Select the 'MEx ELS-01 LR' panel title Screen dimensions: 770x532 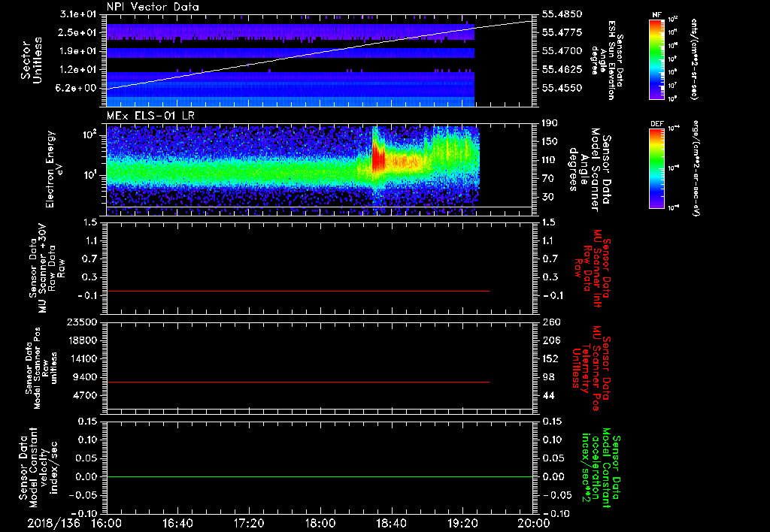pos(149,116)
